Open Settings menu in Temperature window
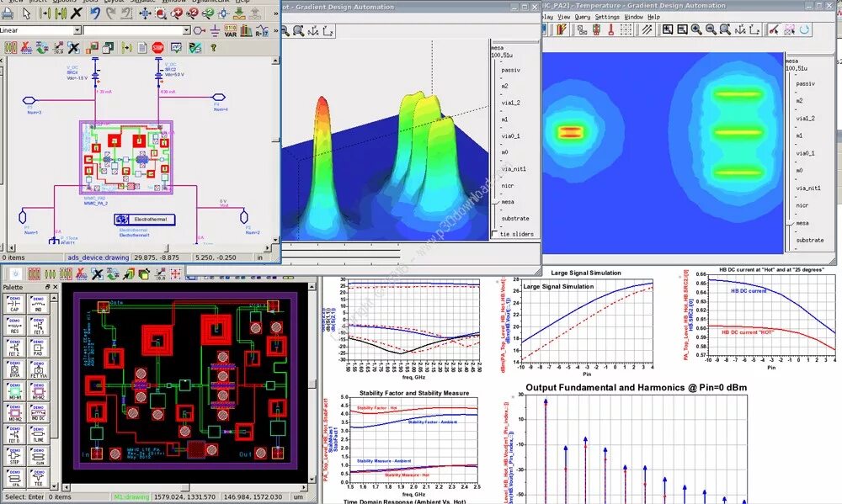Screen dimensions: 842x504 (607, 17)
